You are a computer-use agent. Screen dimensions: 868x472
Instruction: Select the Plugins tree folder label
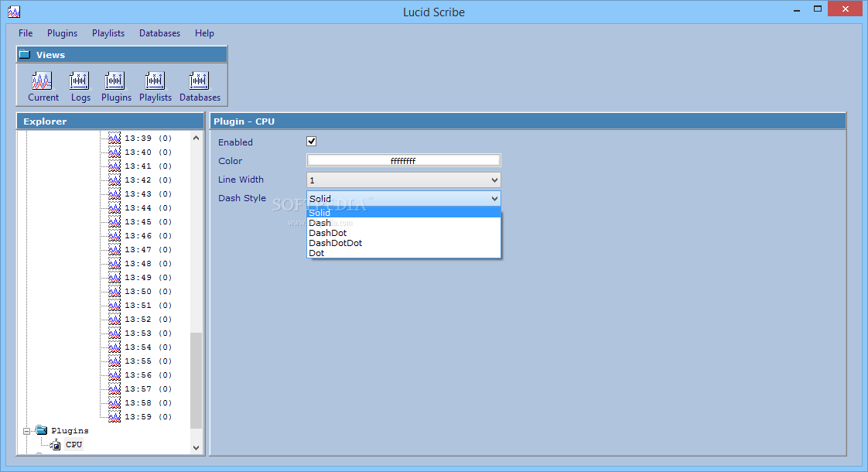coord(70,430)
